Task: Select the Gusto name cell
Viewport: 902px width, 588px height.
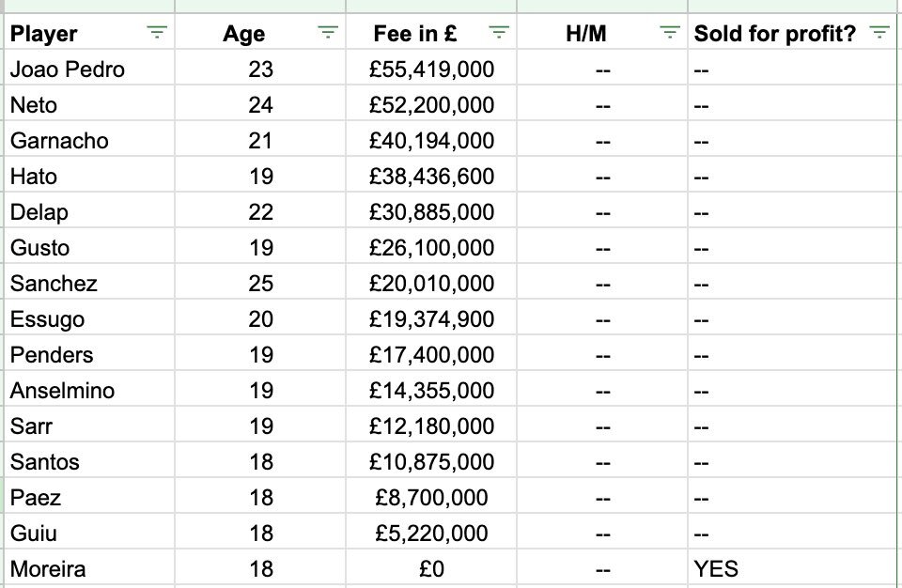Action: (x=89, y=247)
